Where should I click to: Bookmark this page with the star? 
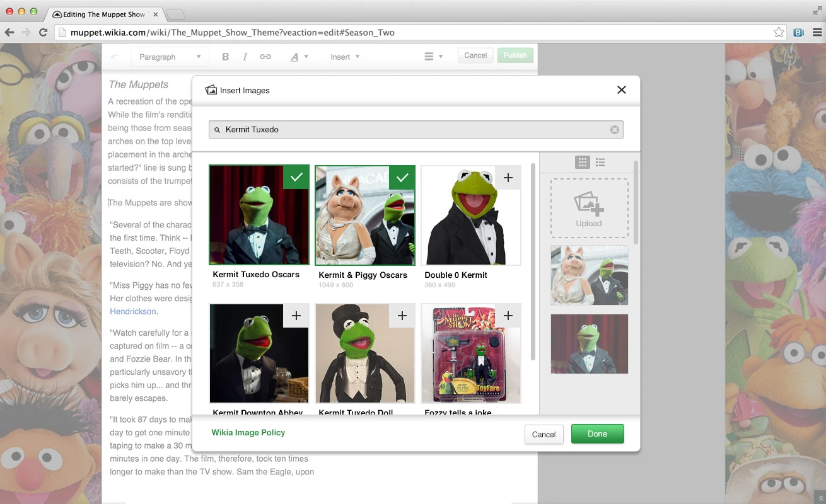[x=779, y=32]
